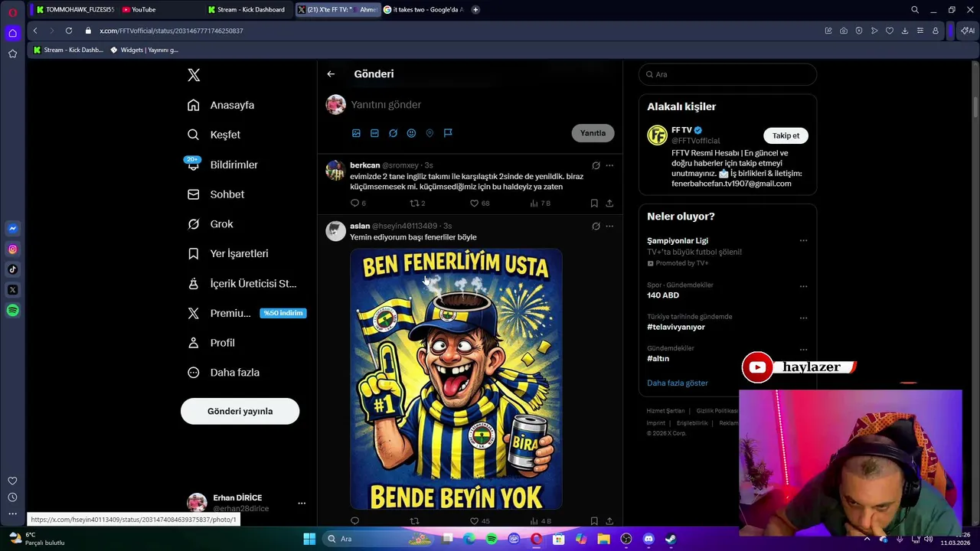The height and width of the screenshot is (551, 980).
Task: Click Grok icon on aslan post
Action: (x=596, y=227)
